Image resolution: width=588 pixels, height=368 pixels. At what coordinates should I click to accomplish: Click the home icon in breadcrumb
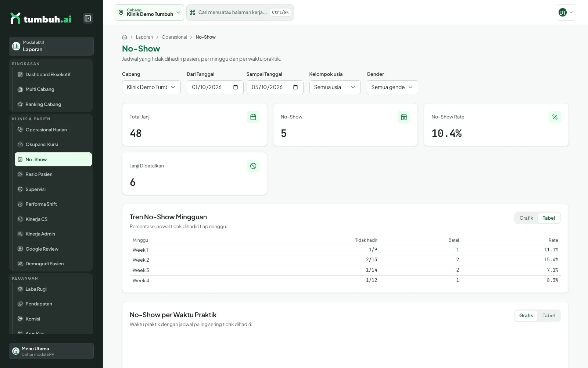(125, 37)
